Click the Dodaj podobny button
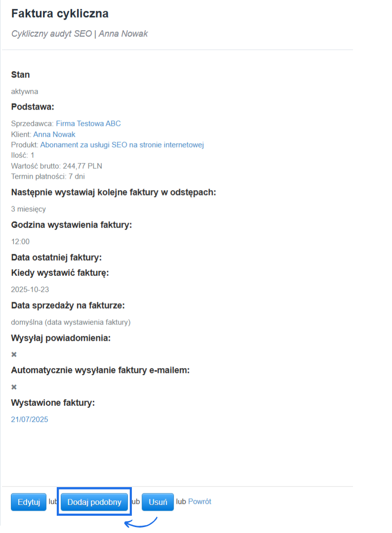The width and height of the screenshot is (392, 533). point(94,502)
